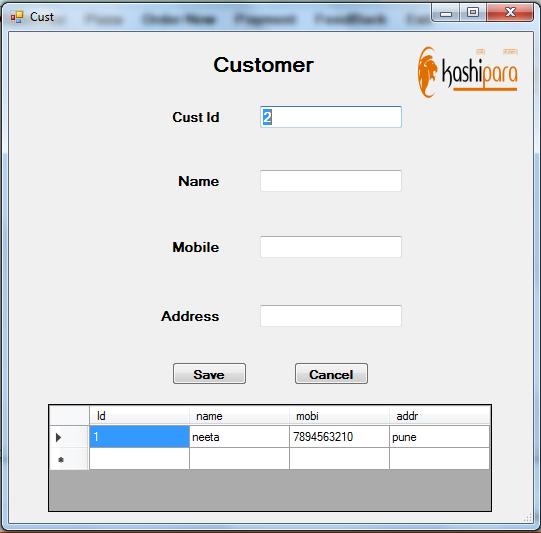Click the Cust Id input field
Screen dimensions: 541x533
pyautogui.click(x=331, y=117)
